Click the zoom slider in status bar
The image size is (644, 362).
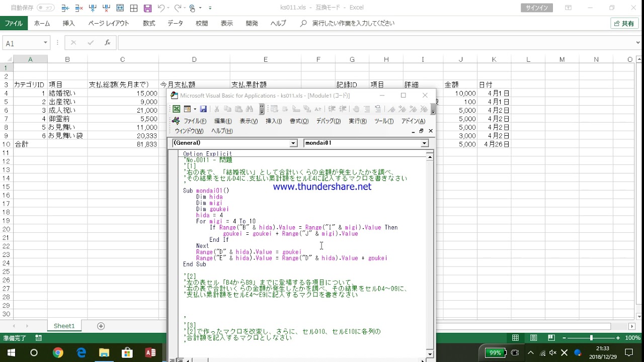pos(591,338)
